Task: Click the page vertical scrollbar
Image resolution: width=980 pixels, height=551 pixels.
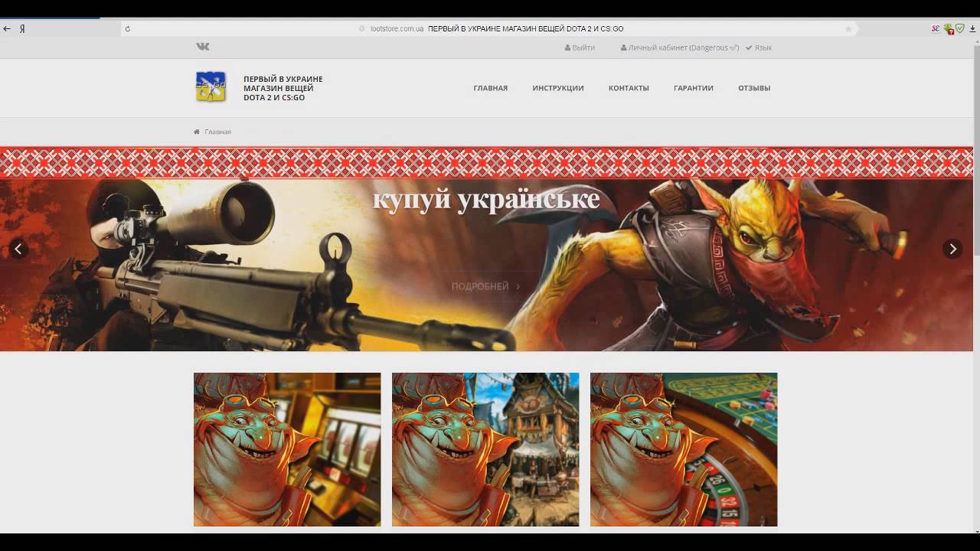Action: [976, 149]
